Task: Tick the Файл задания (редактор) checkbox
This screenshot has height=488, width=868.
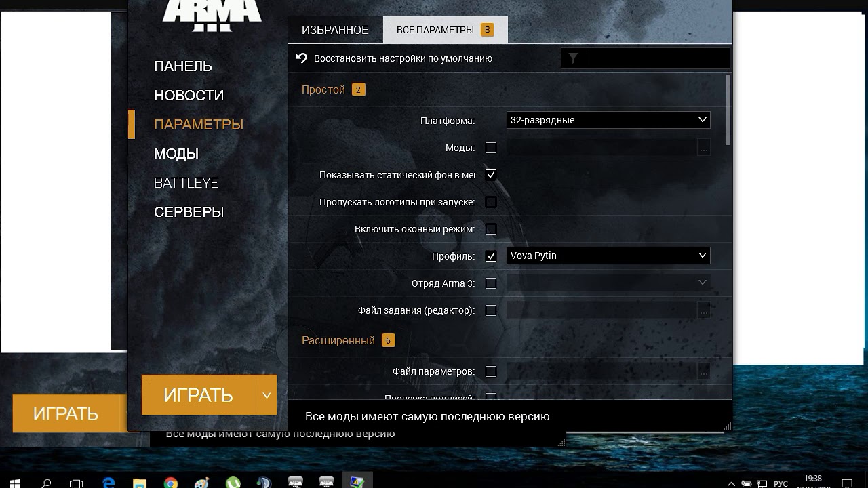Action: click(491, 310)
